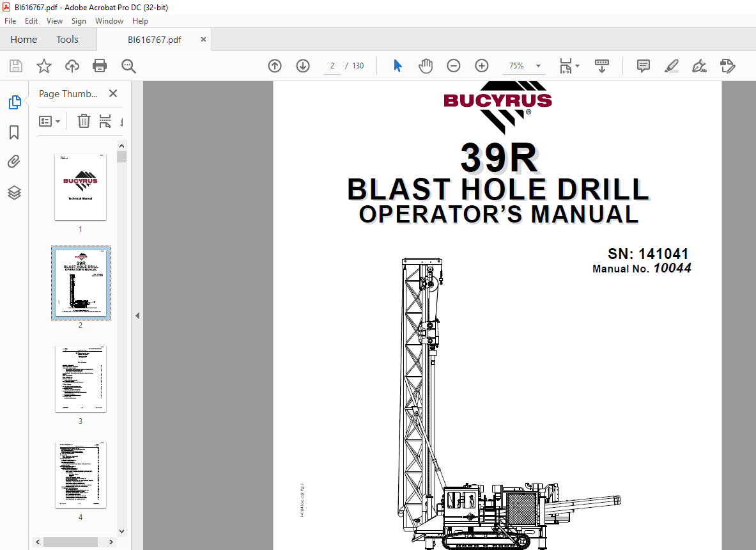Viewport: 756px width, 550px height.
Task: Zoom in with the plus button
Action: coord(482,66)
